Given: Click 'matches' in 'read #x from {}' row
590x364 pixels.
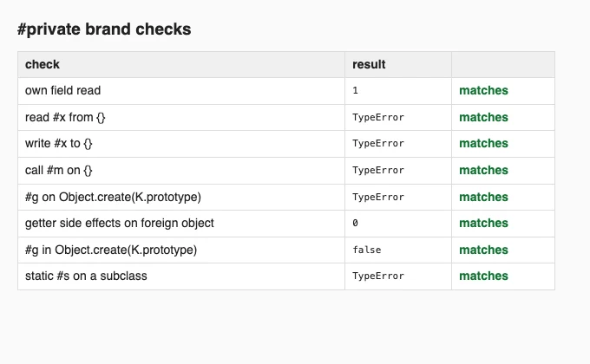Looking at the screenshot, I should point(483,117).
